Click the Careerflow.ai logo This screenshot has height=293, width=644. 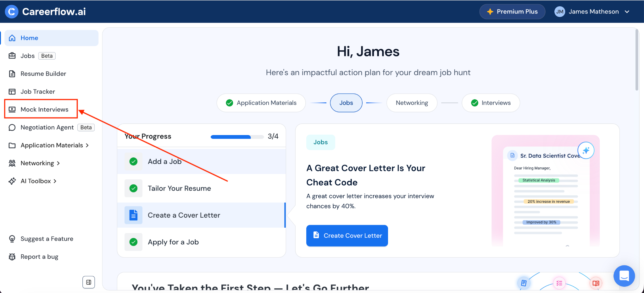[x=45, y=11]
